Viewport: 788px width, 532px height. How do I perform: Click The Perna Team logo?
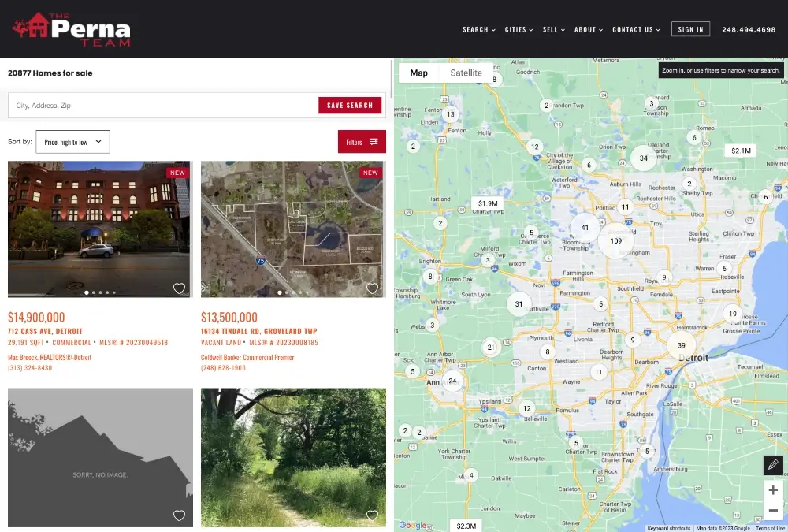[x=72, y=30]
